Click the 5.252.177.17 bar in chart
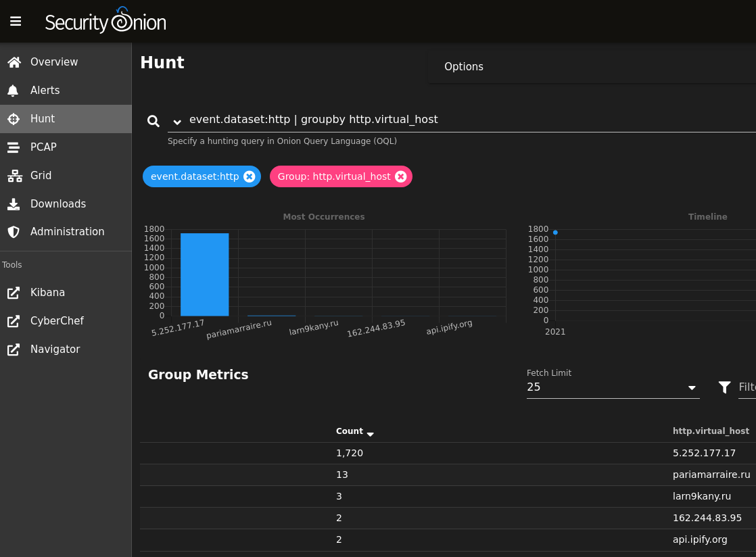 coord(204,274)
